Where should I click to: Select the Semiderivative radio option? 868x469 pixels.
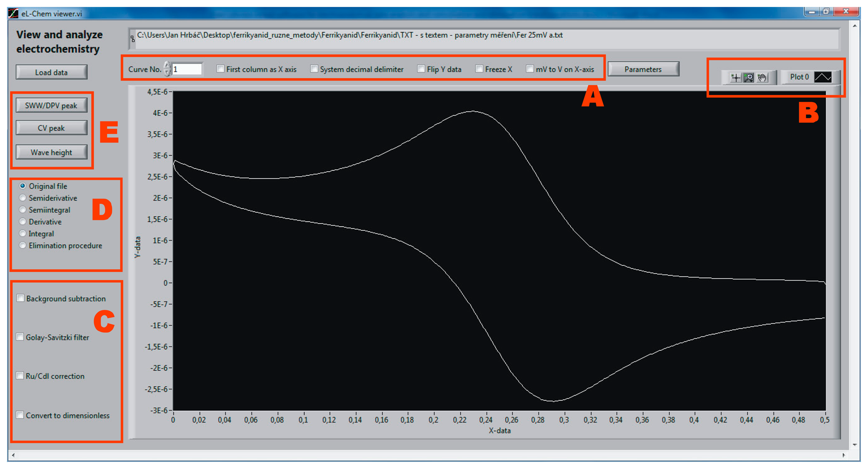point(22,198)
